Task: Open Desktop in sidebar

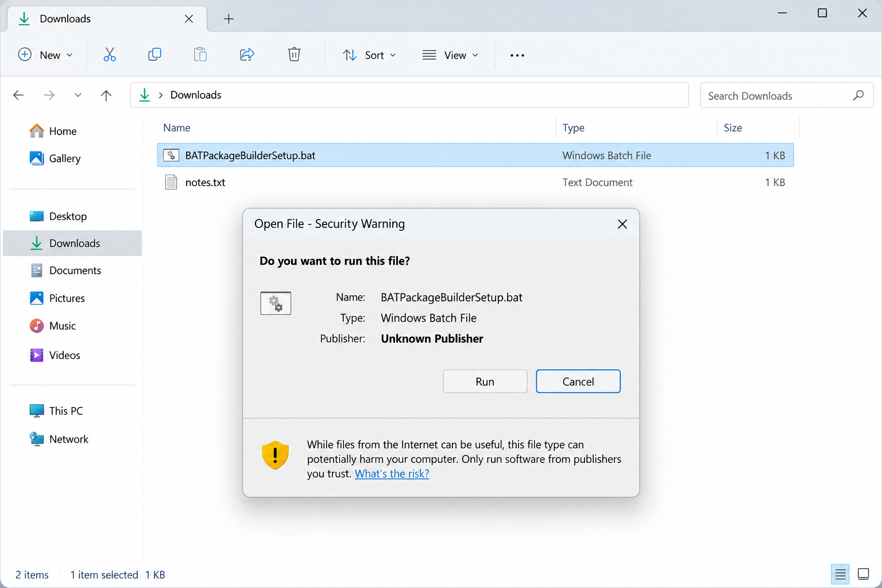Action: tap(68, 216)
